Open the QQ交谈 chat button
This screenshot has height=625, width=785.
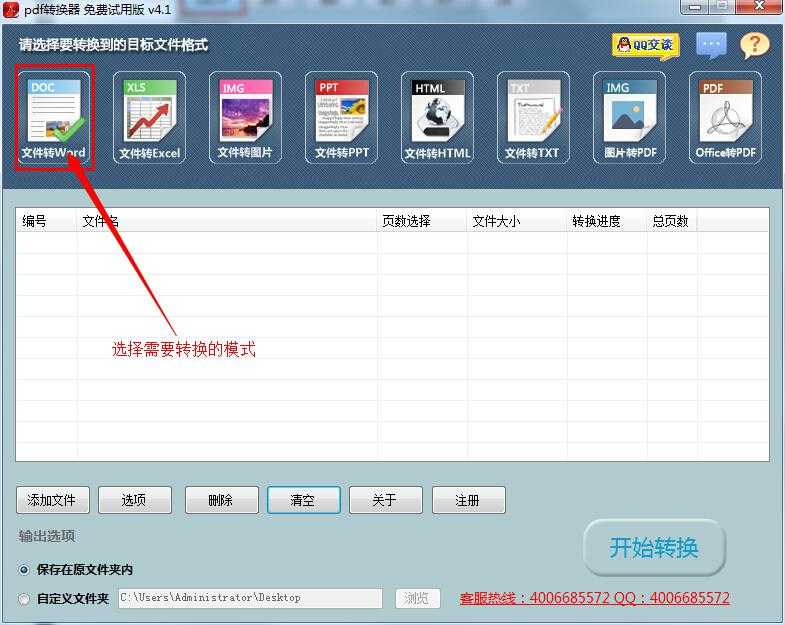pos(645,46)
